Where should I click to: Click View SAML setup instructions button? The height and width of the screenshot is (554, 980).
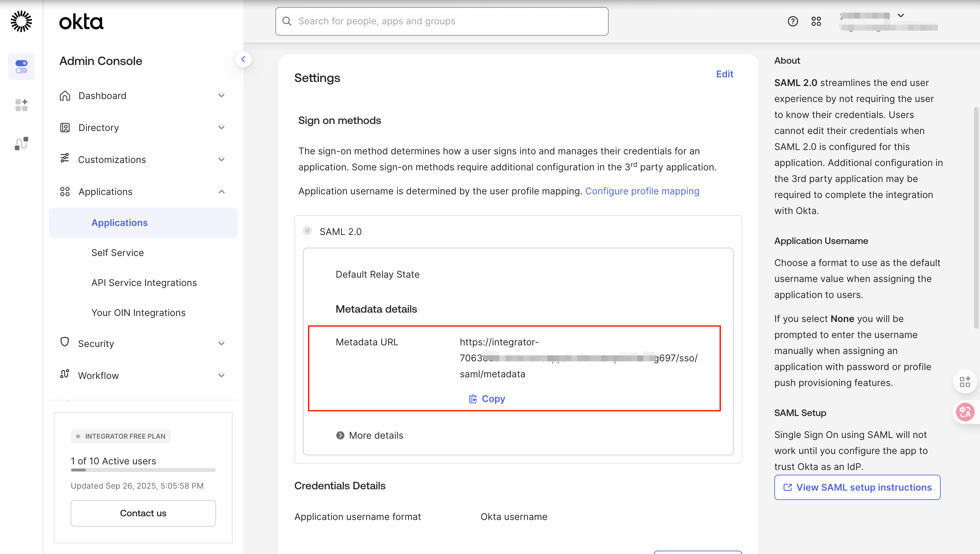point(857,487)
